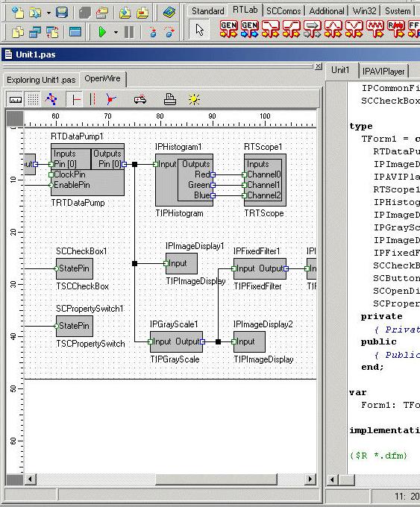Switch to the SCComps palette tab

pos(283,11)
